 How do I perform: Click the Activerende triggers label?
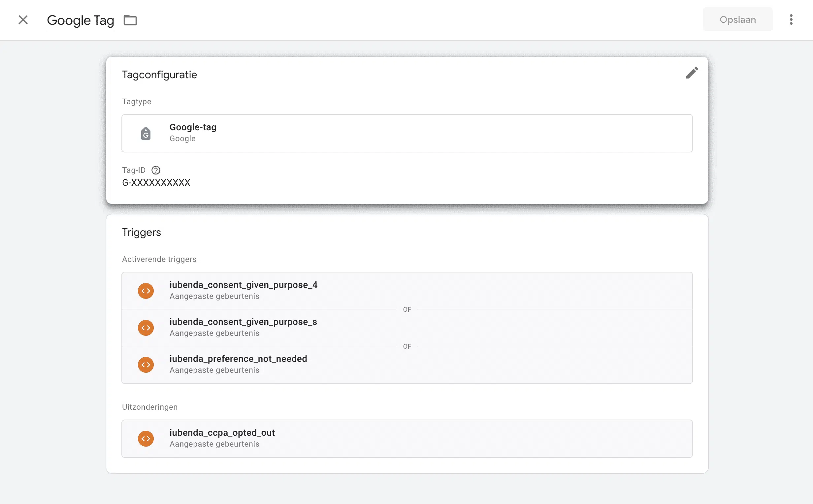point(159,259)
